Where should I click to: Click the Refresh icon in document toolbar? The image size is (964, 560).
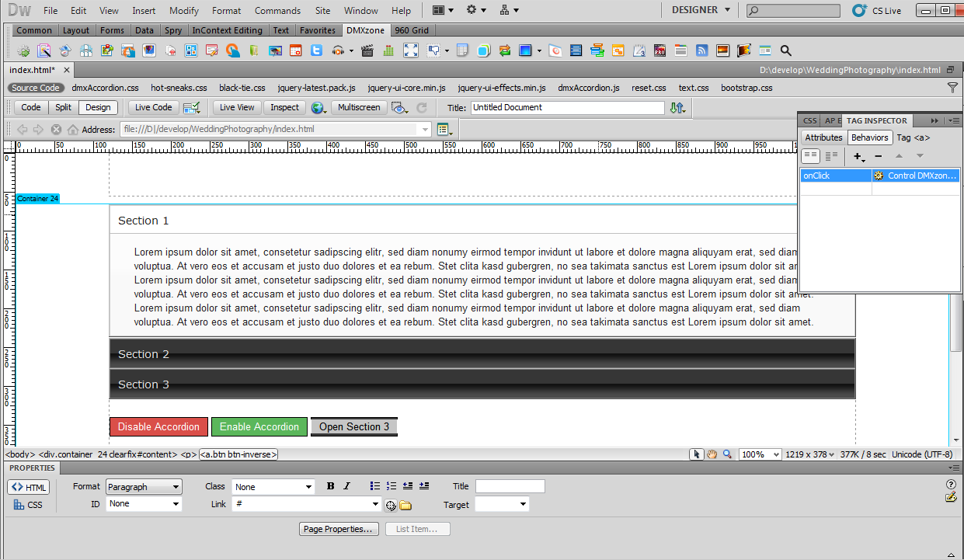422,108
